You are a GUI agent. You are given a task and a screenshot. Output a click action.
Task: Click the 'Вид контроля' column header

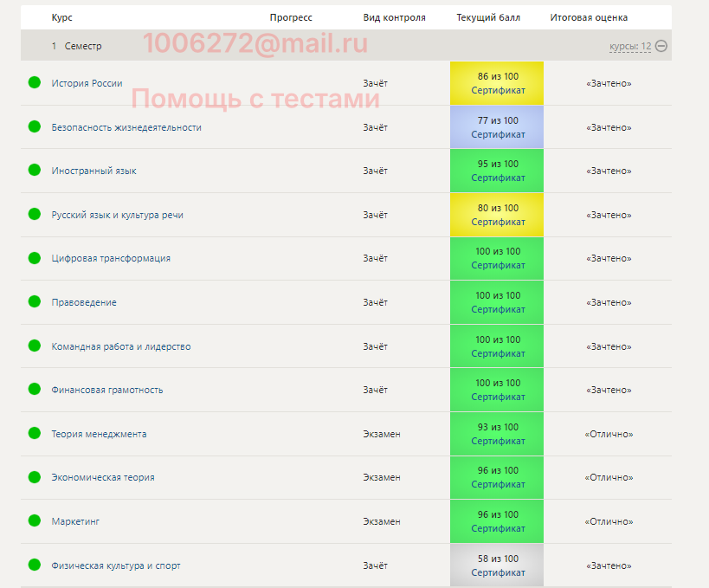click(394, 17)
